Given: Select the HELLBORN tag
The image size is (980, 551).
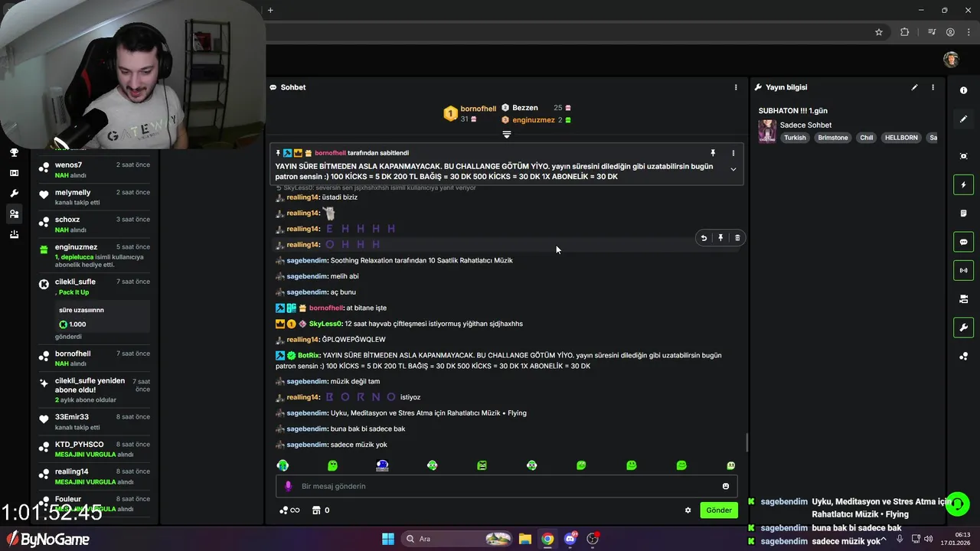Looking at the screenshot, I should point(901,138).
